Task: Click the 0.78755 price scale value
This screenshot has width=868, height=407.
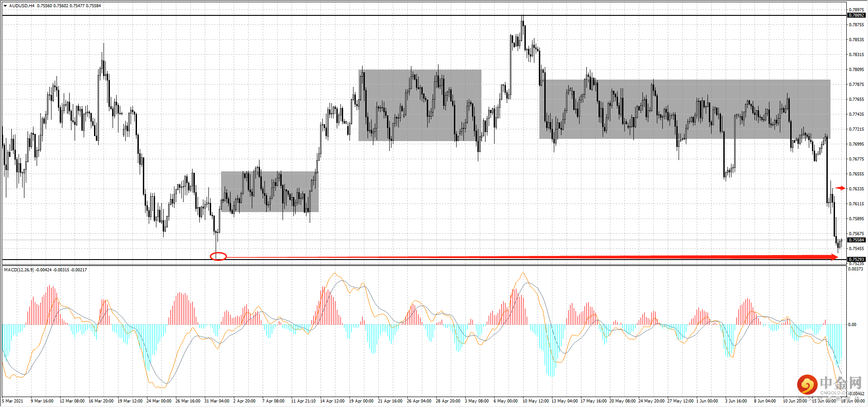Action: coord(856,25)
